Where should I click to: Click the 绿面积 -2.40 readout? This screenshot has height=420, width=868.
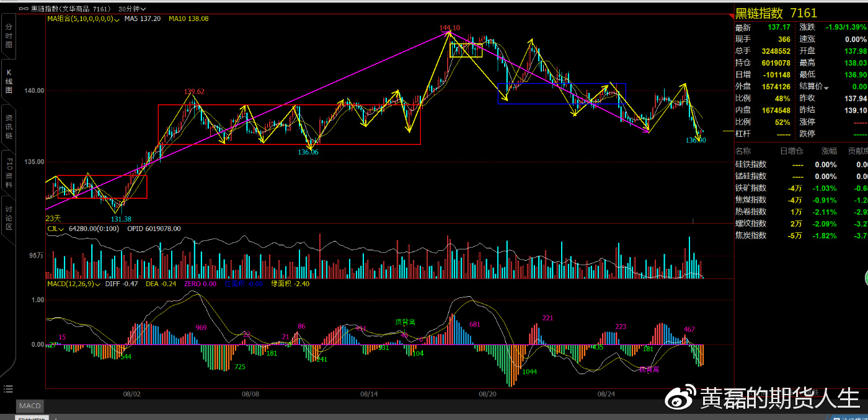tap(290, 284)
